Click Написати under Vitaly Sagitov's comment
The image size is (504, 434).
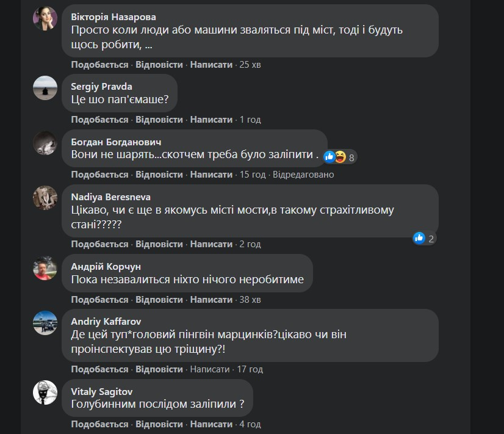tap(211, 424)
